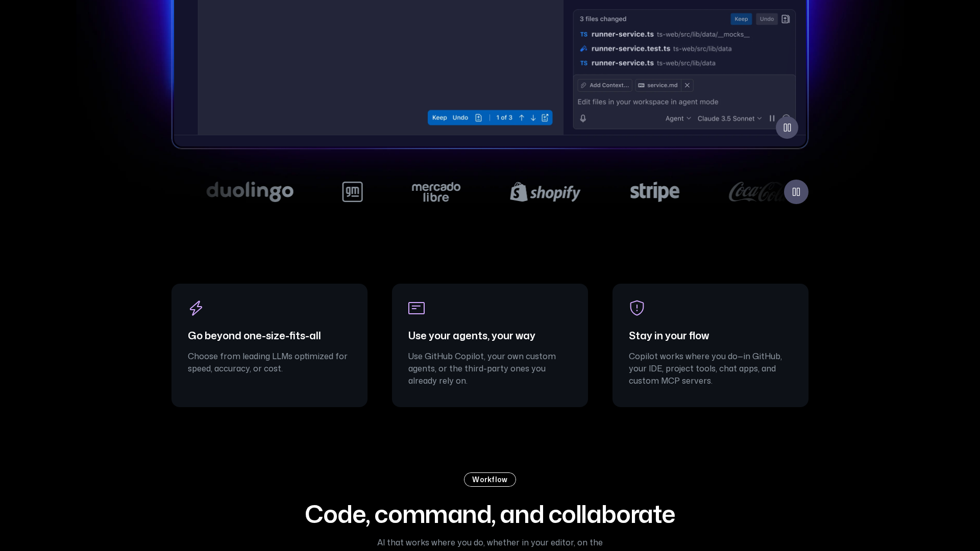The height and width of the screenshot is (551, 980).
Task: Click the Workflow pill label
Action: pos(489,480)
